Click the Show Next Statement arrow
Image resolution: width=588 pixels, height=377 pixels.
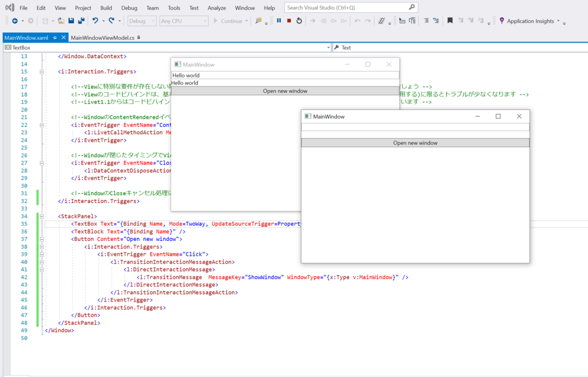pyautogui.click(x=313, y=21)
